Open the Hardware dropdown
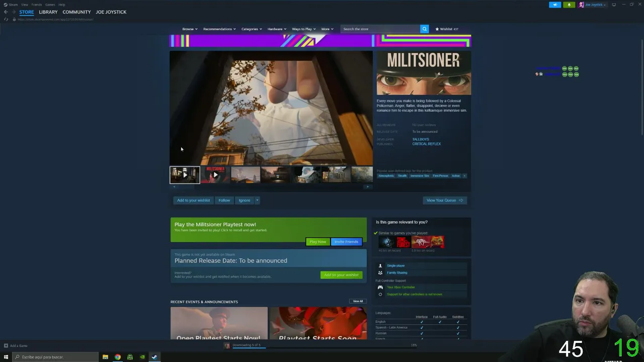 point(277,29)
